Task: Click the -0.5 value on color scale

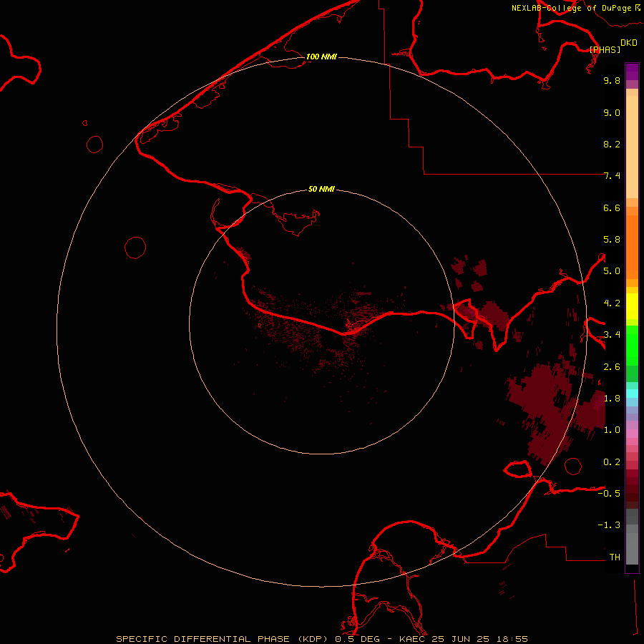Action: pos(609,494)
